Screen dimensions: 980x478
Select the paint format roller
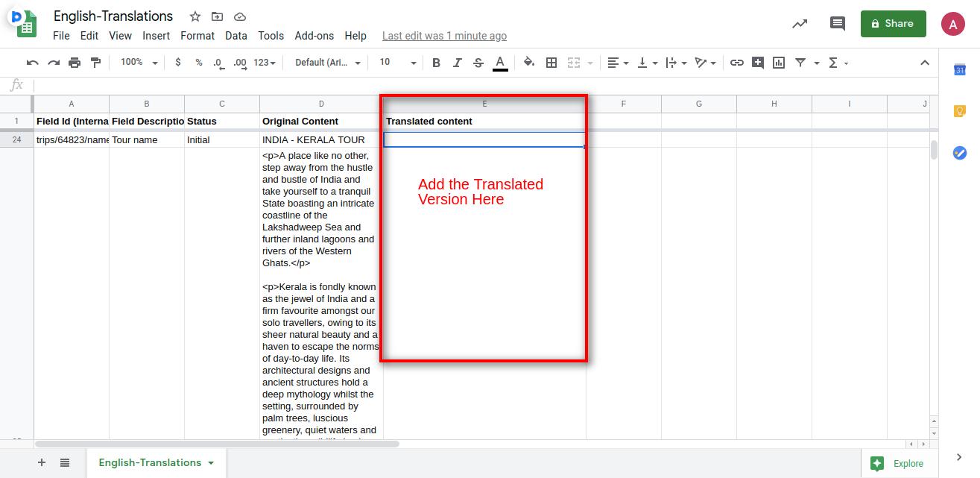(95, 63)
